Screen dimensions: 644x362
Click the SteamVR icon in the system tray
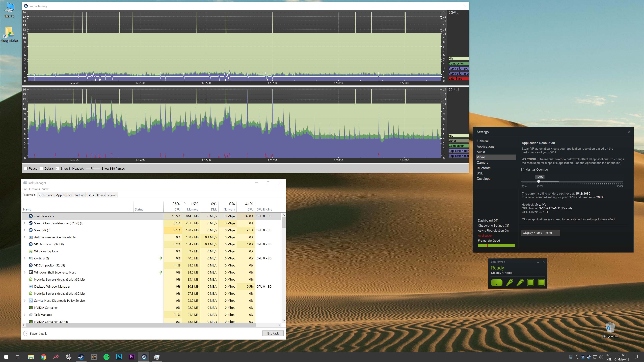(583, 357)
